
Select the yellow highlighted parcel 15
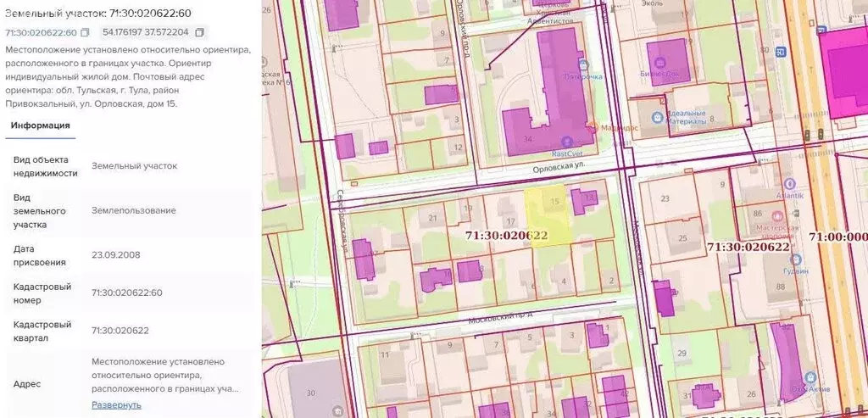point(548,216)
